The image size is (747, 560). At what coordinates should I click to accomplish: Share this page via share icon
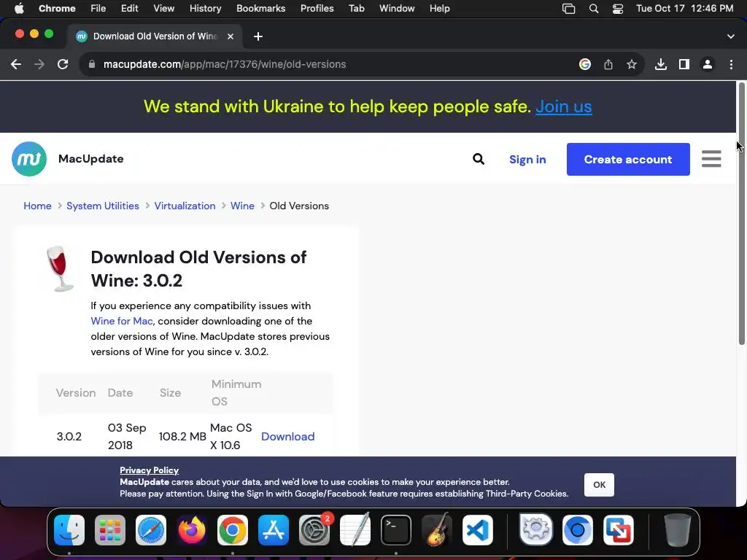point(608,64)
